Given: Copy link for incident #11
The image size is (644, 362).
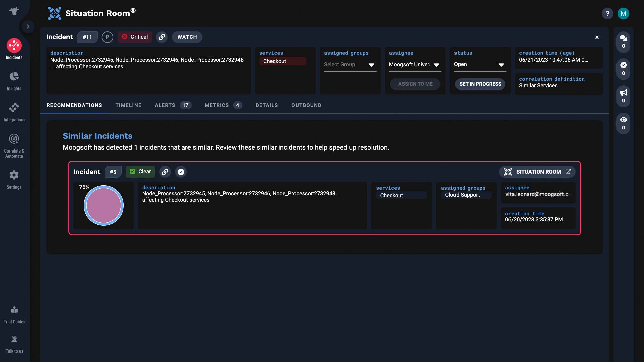Looking at the screenshot, I should 162,37.
